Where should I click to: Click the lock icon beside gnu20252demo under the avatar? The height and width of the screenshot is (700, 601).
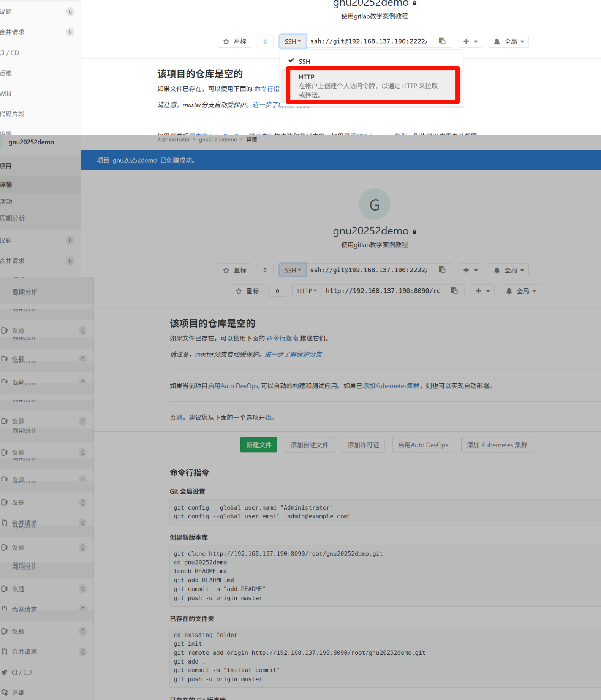415,231
